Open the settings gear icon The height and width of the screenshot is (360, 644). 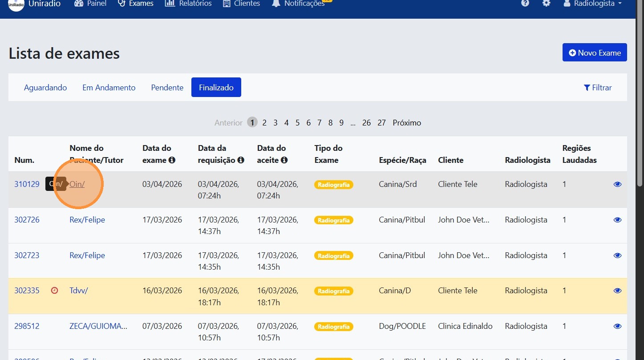click(x=546, y=4)
